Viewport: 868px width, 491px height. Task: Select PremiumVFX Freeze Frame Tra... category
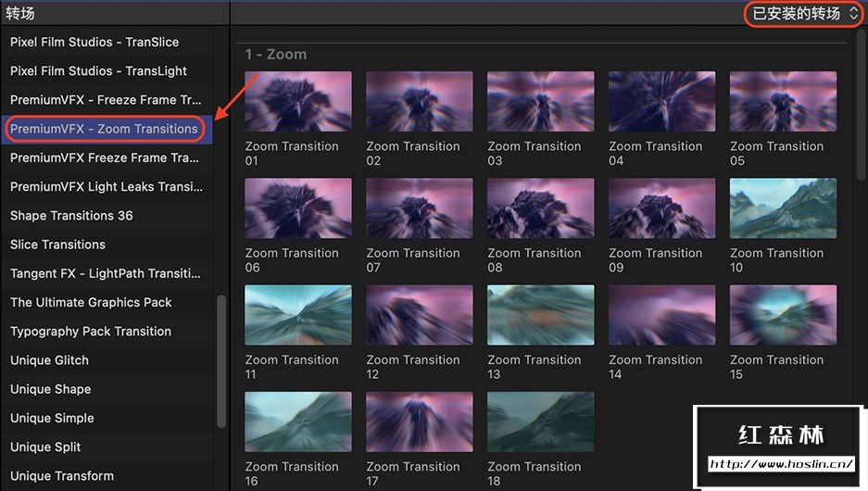[x=107, y=157]
